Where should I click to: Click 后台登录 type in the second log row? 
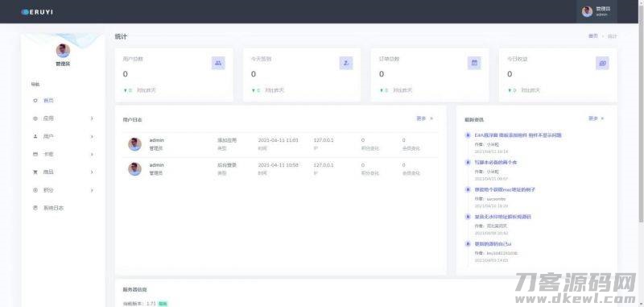[x=227, y=165]
